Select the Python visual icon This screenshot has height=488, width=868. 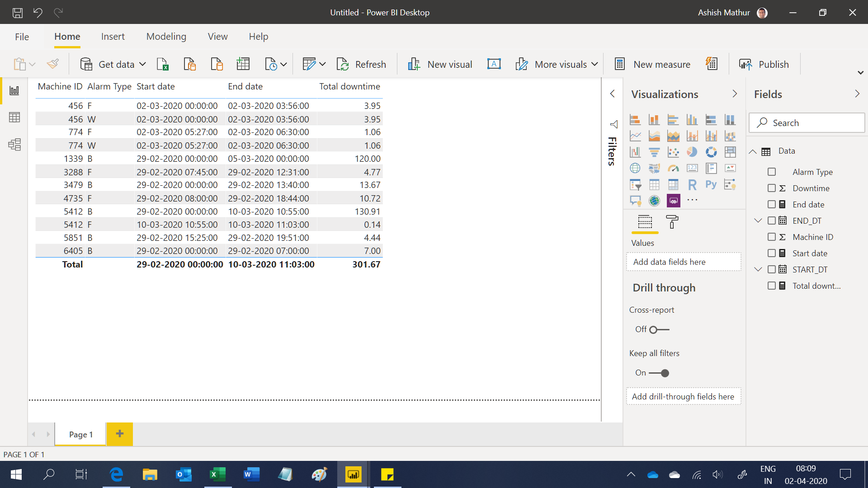point(711,184)
